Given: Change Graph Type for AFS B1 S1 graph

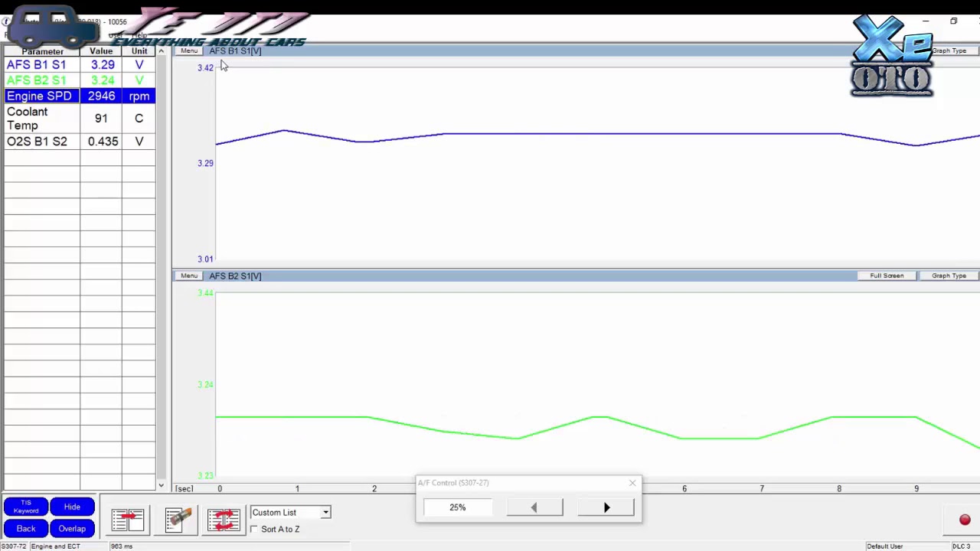Looking at the screenshot, I should [x=949, y=51].
